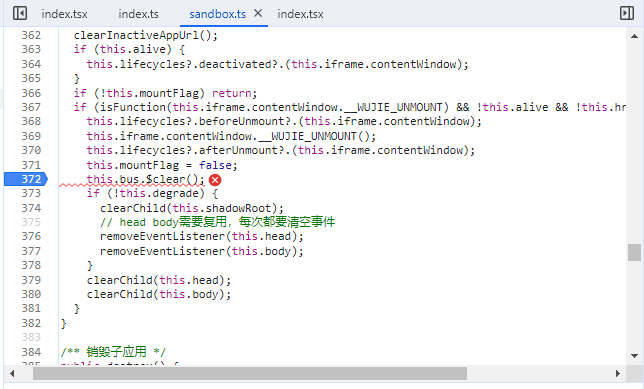Open the last index.tsx tab
Screen dimensions: 644x389
(300, 14)
